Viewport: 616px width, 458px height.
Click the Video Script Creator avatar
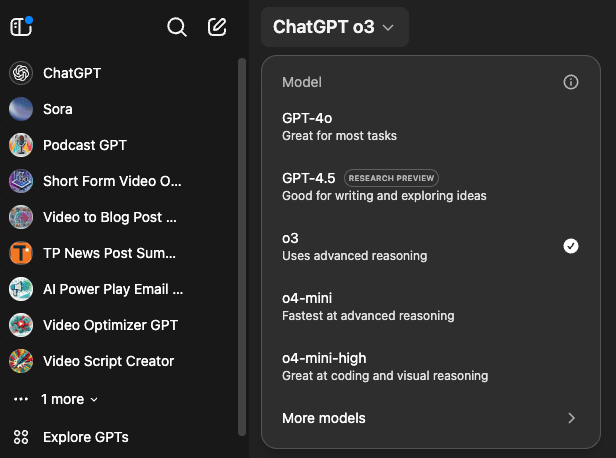pos(21,361)
